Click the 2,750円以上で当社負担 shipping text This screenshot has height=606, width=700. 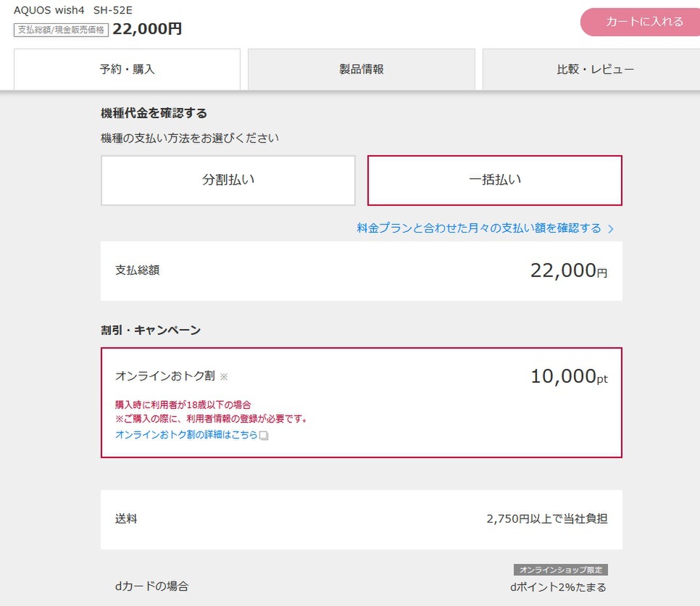click(x=547, y=519)
